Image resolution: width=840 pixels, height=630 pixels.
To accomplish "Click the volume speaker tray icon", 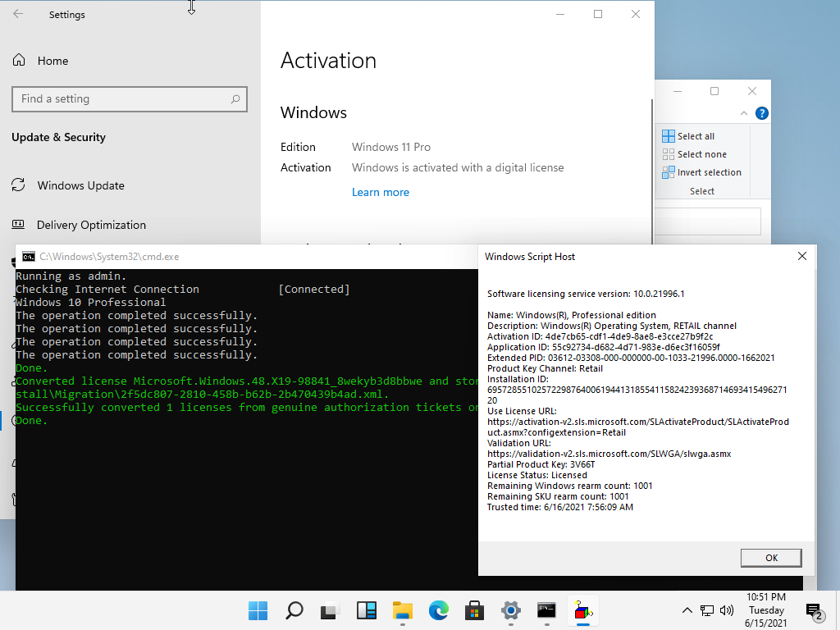I will click(x=726, y=610).
